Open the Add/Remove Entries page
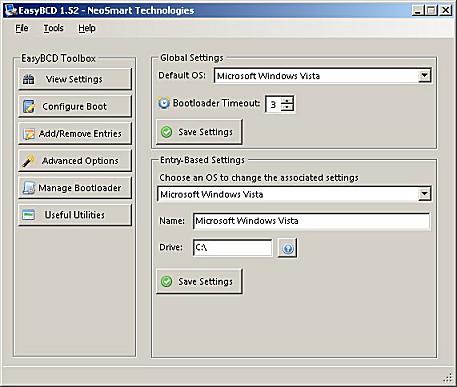The image size is (457, 387). [75, 134]
